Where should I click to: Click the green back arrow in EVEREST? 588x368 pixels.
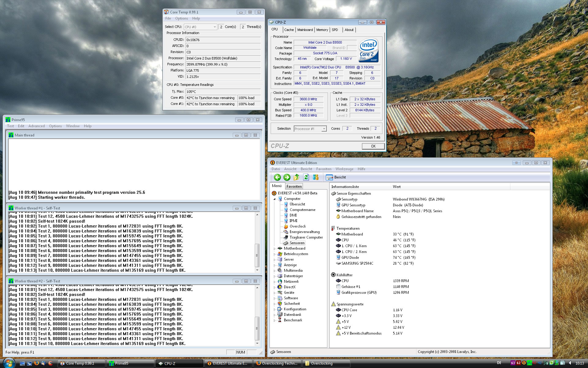pyautogui.click(x=277, y=177)
